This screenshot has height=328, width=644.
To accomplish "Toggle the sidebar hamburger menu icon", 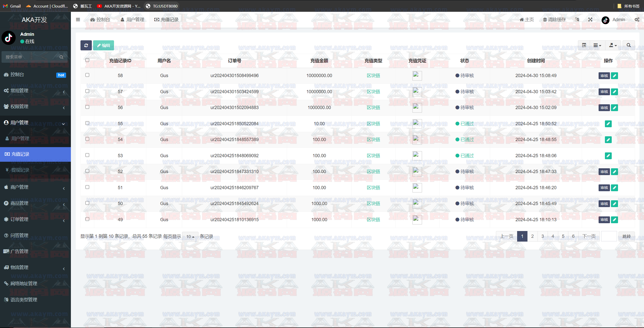I will tap(78, 20).
